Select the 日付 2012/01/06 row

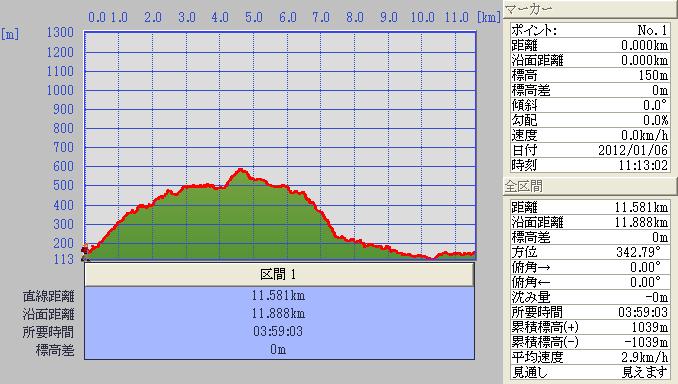(590, 150)
